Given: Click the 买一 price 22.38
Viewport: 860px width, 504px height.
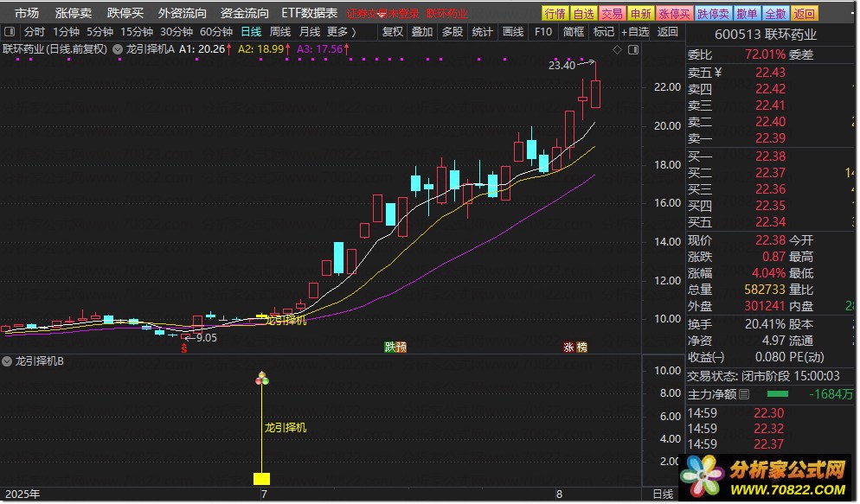Looking at the screenshot, I should tap(770, 156).
